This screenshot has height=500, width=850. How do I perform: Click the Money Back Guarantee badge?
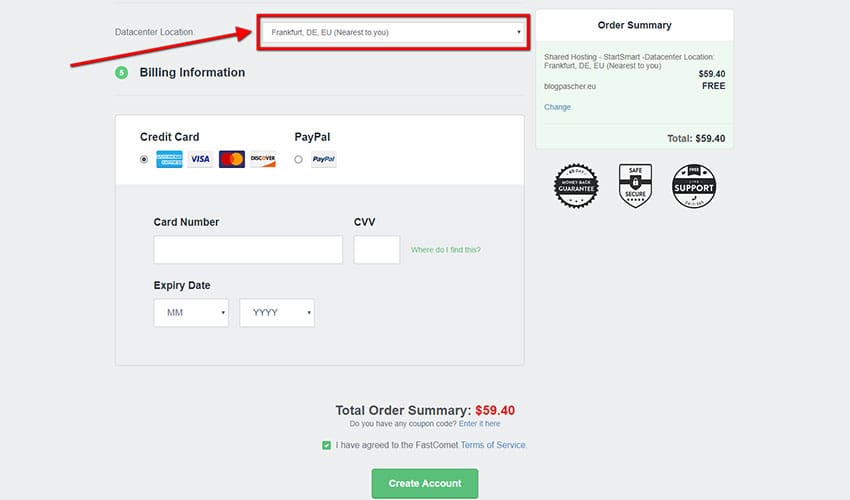click(576, 186)
